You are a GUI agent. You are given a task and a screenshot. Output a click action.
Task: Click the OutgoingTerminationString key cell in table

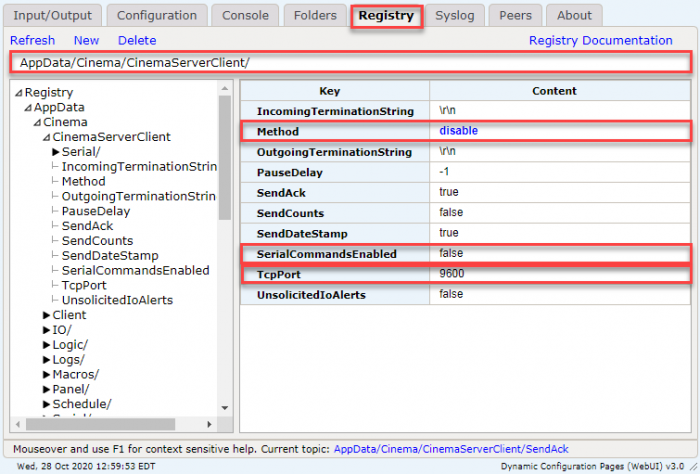(x=335, y=152)
